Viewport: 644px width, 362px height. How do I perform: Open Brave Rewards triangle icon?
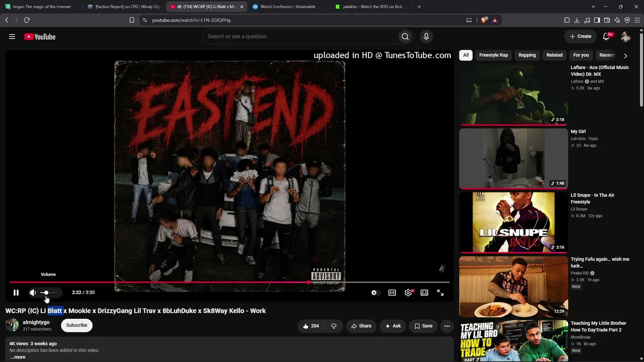coord(495,20)
